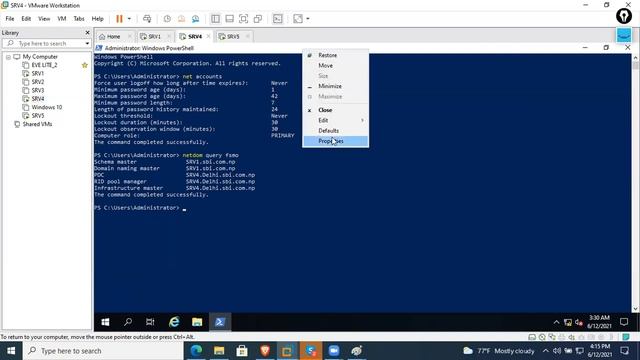Open the Mostly cloudy weather widget
The width and height of the screenshot is (640, 360).
499,351
